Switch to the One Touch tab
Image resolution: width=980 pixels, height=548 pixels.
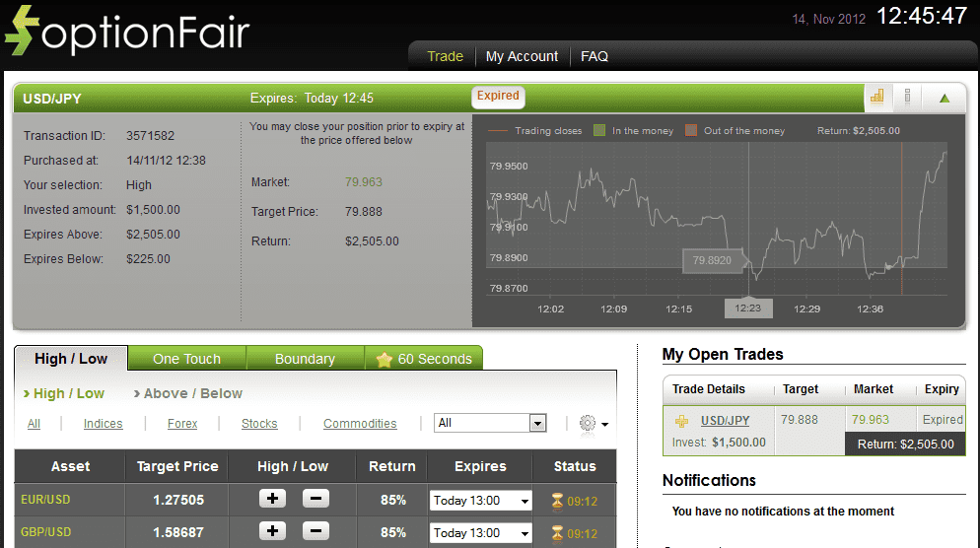click(186, 359)
